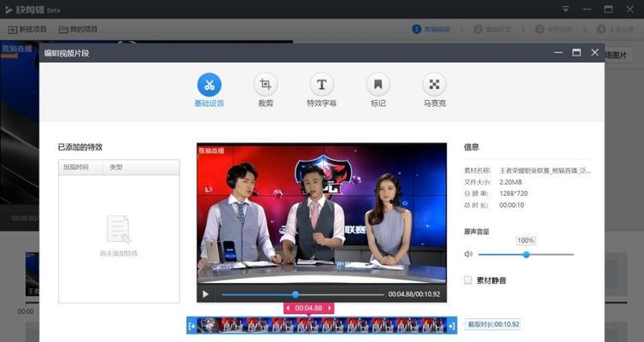Viewport: 644px width, 342px height.
Task: Minimize the 快剪辑 main window
Action: (587, 9)
